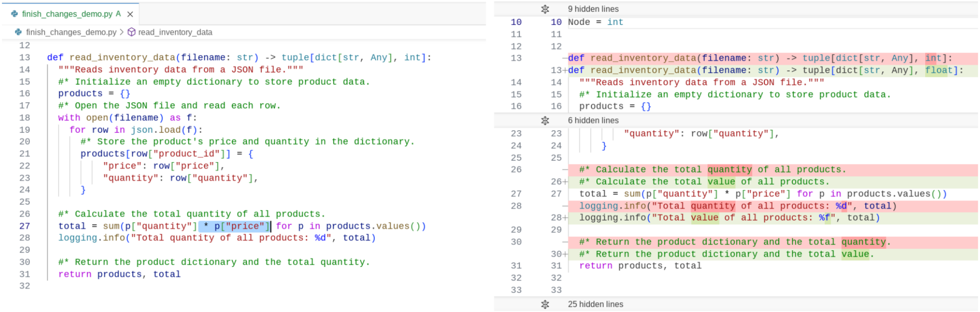Viewport: 980px width, 312px height.
Task: Click the selected * p["price"] text
Action: pos(234,226)
